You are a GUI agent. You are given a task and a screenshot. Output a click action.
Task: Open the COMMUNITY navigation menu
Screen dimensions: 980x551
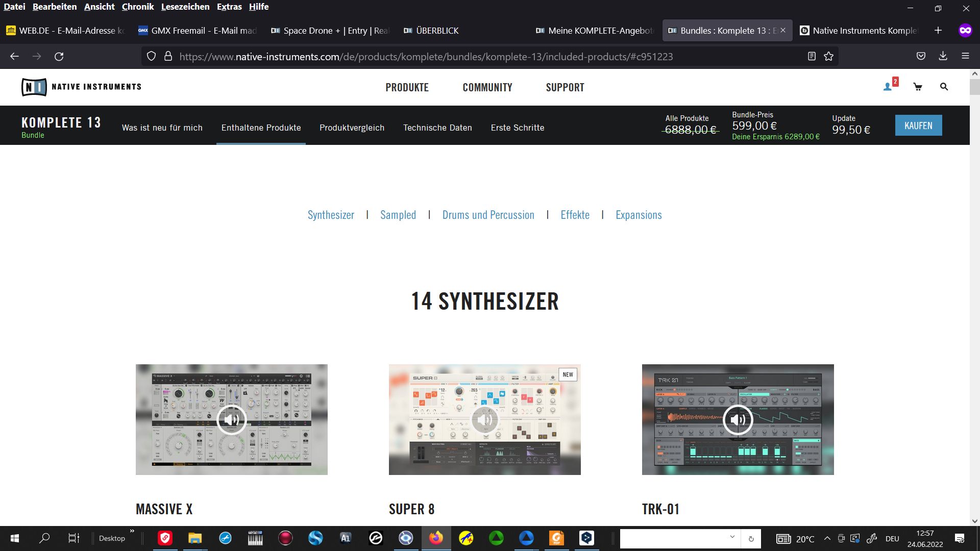coord(487,87)
